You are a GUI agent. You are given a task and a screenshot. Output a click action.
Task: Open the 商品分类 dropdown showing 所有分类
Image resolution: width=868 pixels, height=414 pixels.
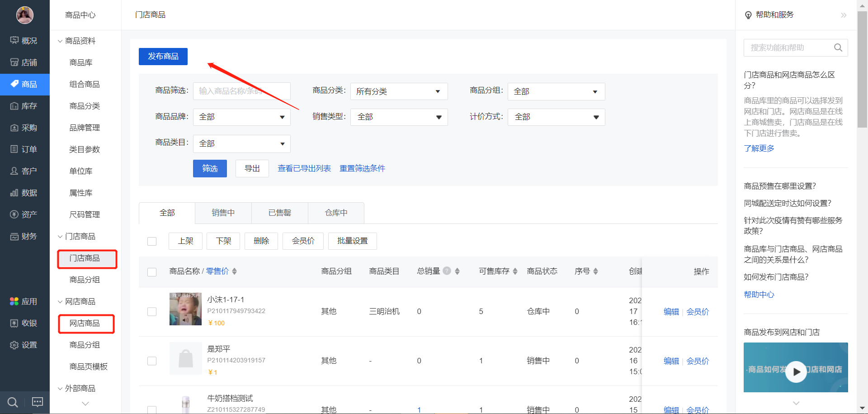pos(399,91)
